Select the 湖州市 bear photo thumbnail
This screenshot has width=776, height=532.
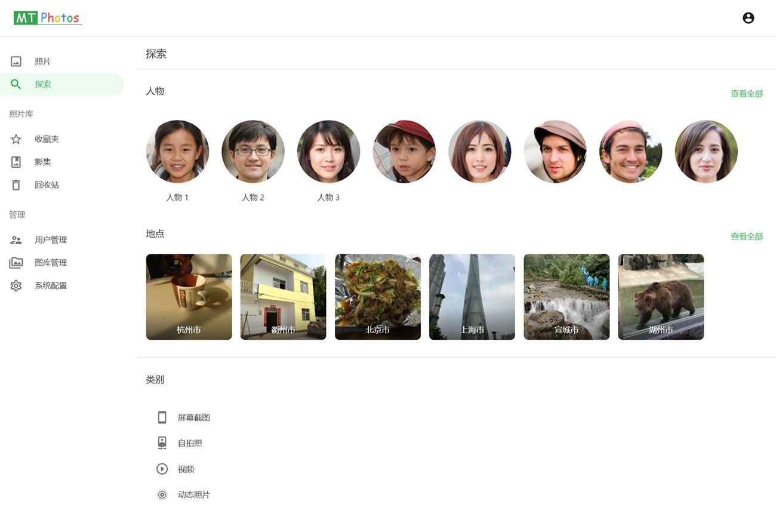coord(660,297)
